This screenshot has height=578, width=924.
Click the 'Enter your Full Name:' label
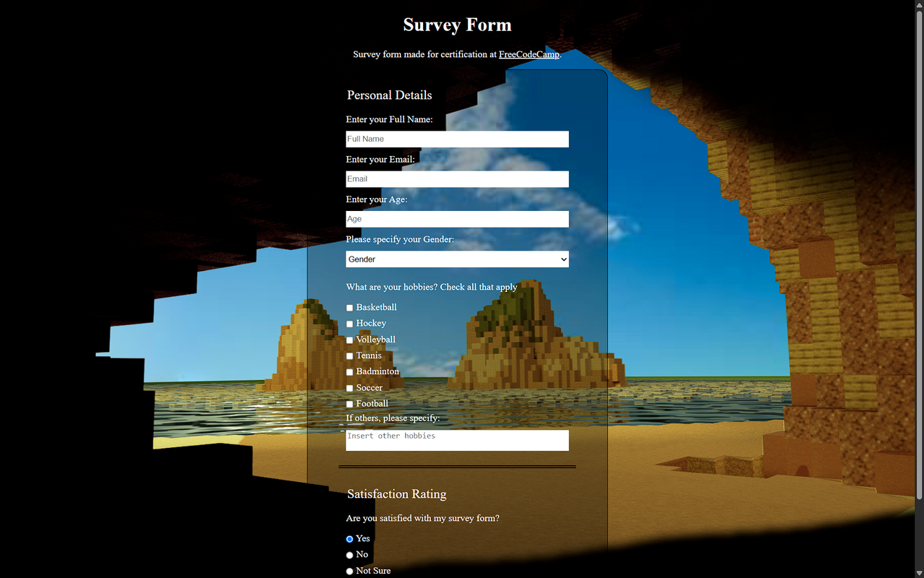(389, 119)
